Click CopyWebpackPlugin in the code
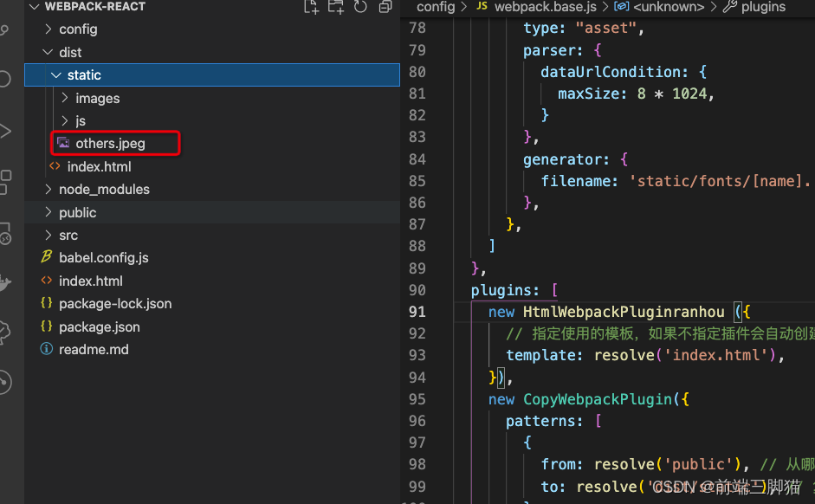 (x=598, y=399)
